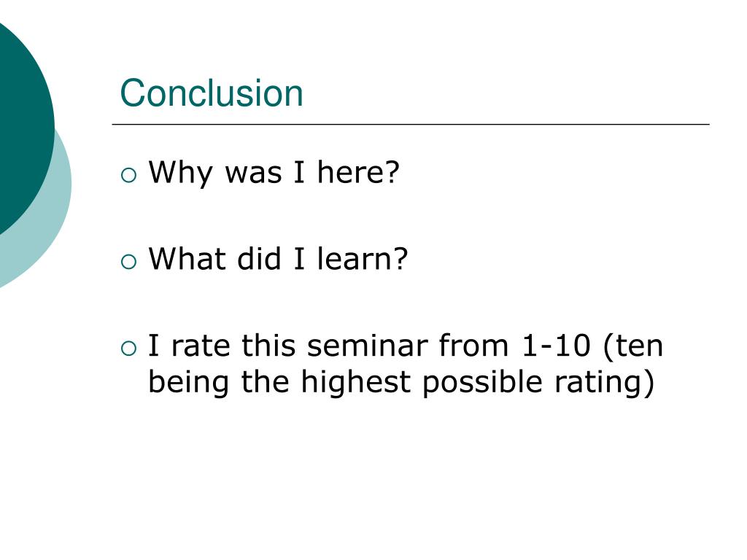Click bullet marker beside "What did I learn?"
Image resolution: width=747 pixels, height=560 pixels.
pos(128,262)
